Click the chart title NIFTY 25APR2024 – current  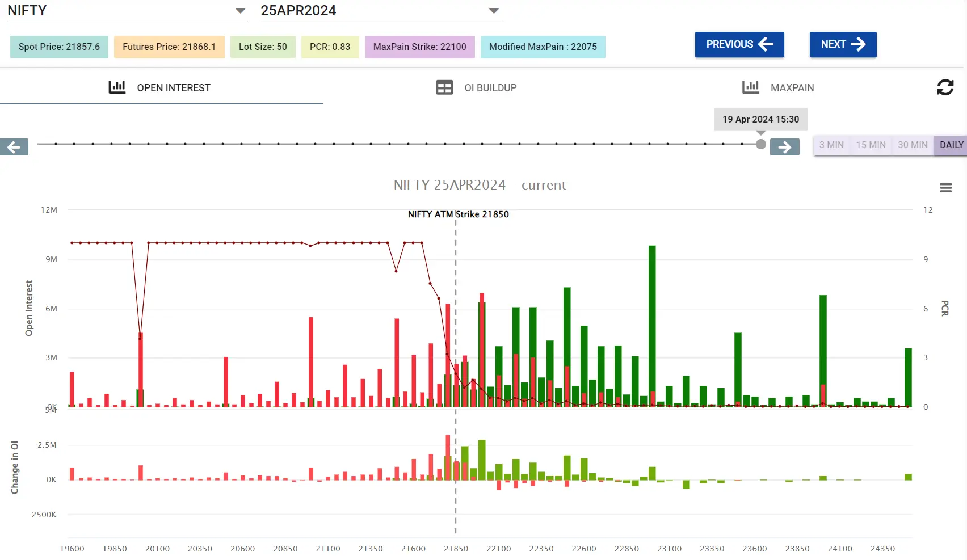click(x=480, y=185)
